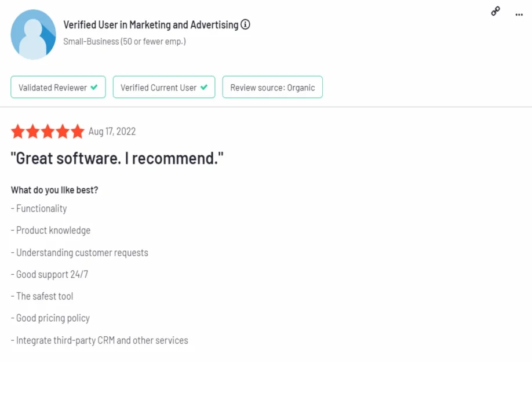
Task: Select the Review source: Organic badge
Action: coord(272,88)
